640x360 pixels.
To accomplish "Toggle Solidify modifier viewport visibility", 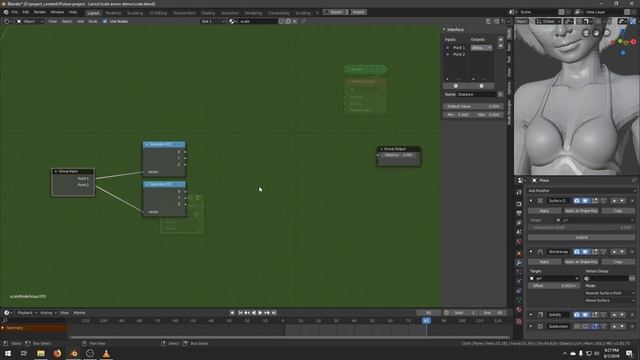I will click(585, 315).
